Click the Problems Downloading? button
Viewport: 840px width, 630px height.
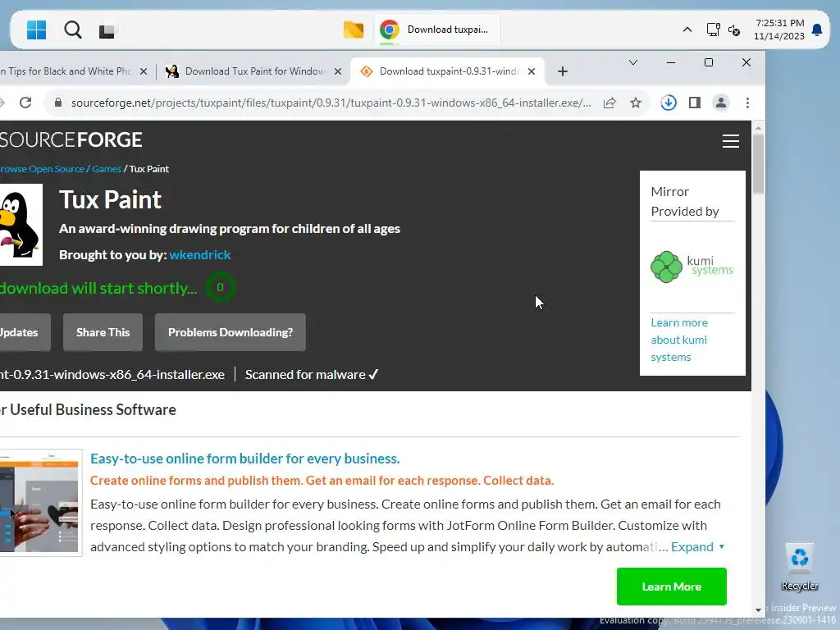point(231,332)
